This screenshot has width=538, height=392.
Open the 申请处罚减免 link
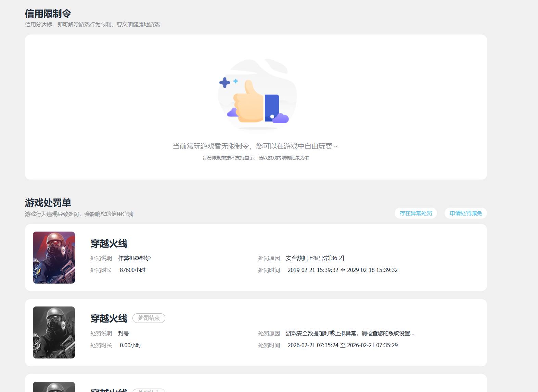pos(466,213)
